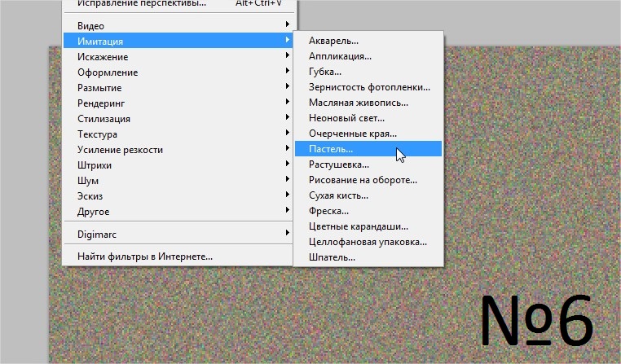The image size is (621, 364).
Task: Open the Усиление резкости submenu
Action: (x=178, y=149)
